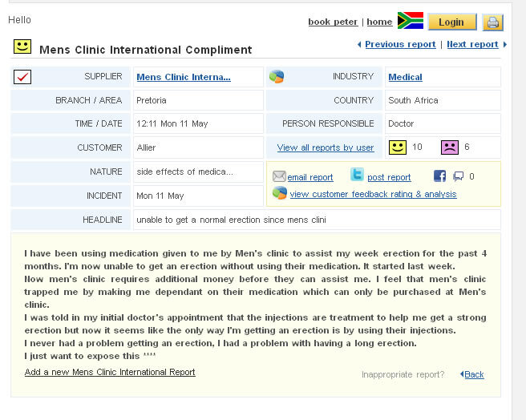Click the pink sad face count icon
The image size is (526, 420).
[450, 147]
